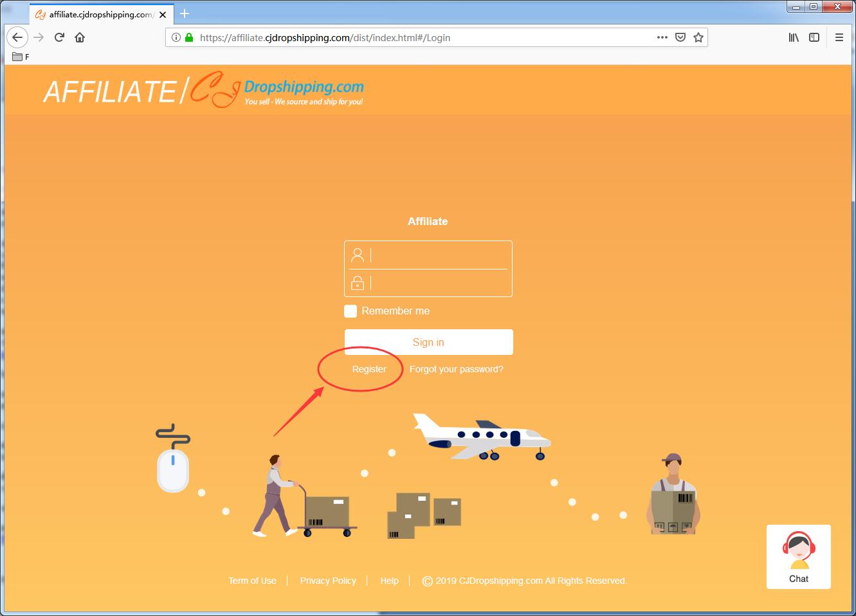This screenshot has height=616, width=856.
Task: Expand page actions three-dot menu
Action: pyautogui.click(x=662, y=37)
